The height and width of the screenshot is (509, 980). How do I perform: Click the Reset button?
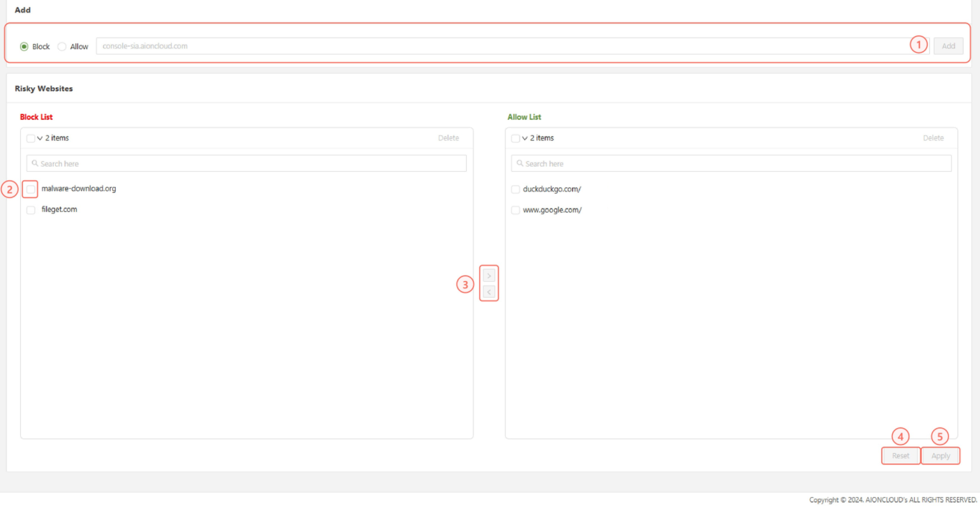900,456
